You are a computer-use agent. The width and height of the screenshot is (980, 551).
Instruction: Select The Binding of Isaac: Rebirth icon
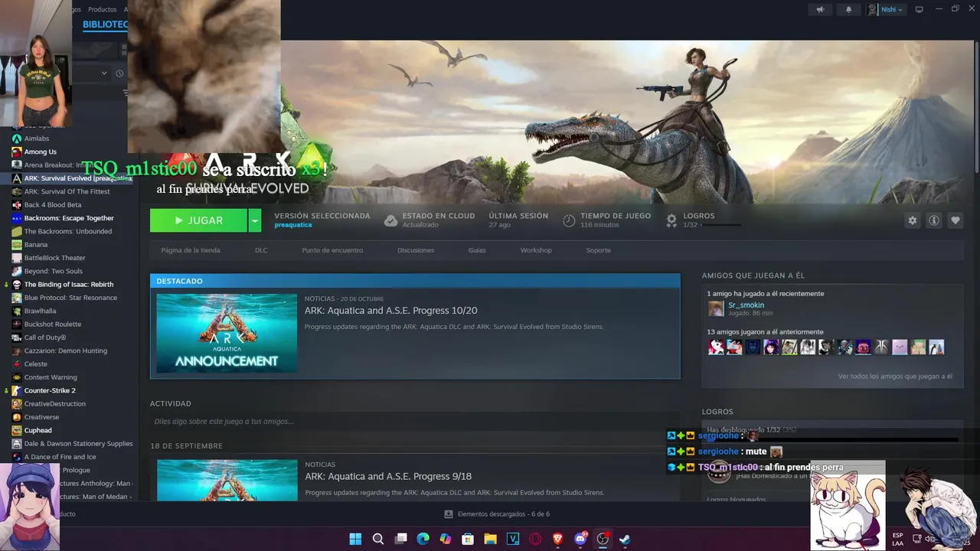17,285
